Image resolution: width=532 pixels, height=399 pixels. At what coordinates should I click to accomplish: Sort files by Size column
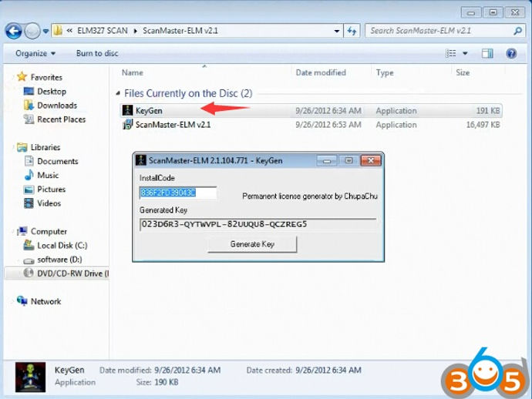point(463,72)
